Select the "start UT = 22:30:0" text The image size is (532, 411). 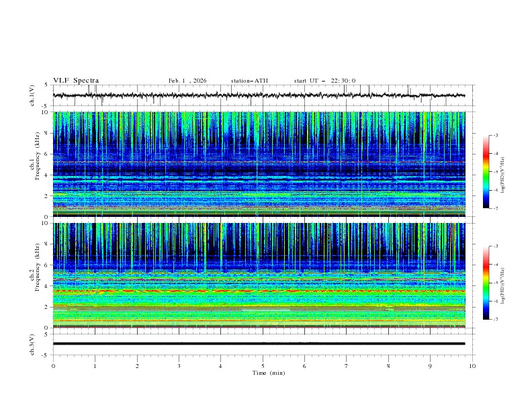click(324, 81)
